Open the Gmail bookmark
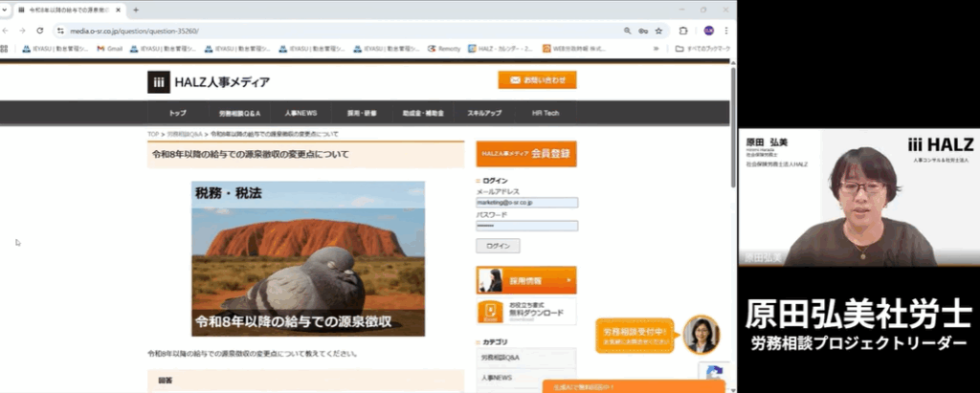This screenshot has height=393, width=980. (112, 49)
